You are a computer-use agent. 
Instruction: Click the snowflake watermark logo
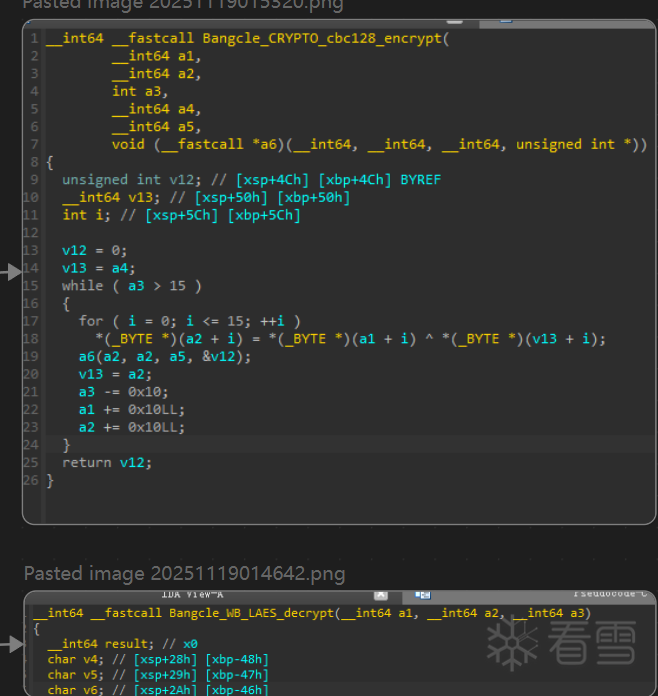point(511,644)
